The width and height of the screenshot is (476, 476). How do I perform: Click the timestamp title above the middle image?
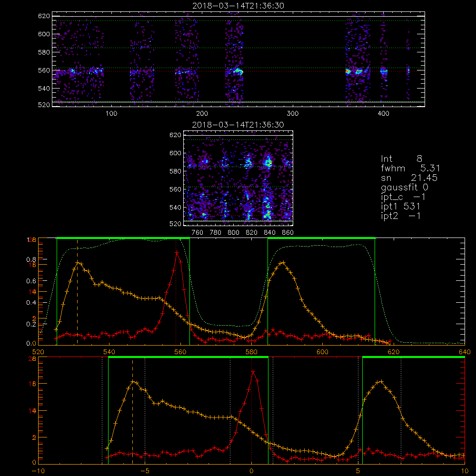[238, 125]
